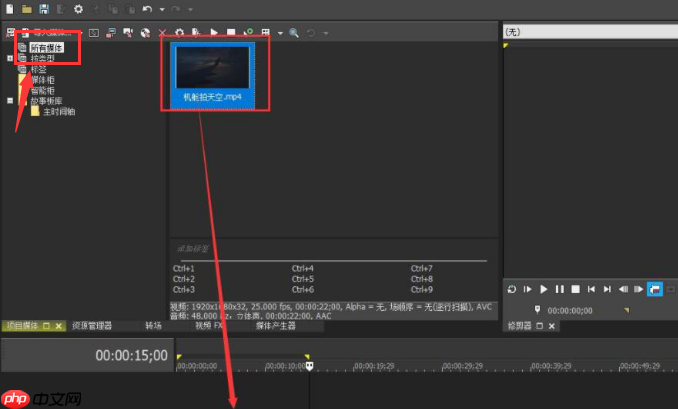
Task: Go to start in the trimmer
Action: [591, 289]
